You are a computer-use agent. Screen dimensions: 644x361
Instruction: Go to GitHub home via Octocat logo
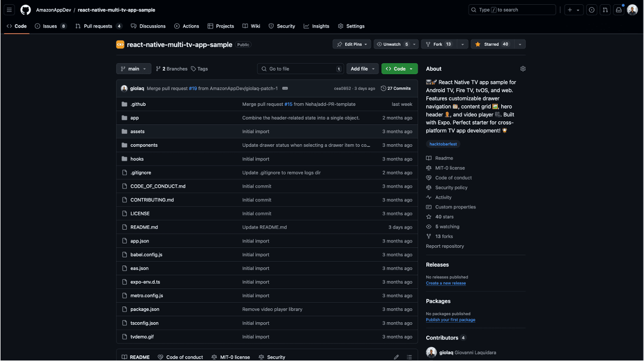click(x=25, y=10)
